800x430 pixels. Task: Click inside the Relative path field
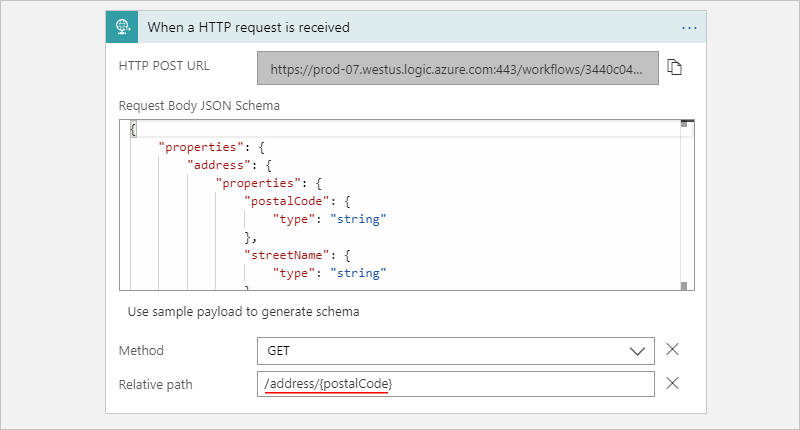pyautogui.click(x=455, y=384)
